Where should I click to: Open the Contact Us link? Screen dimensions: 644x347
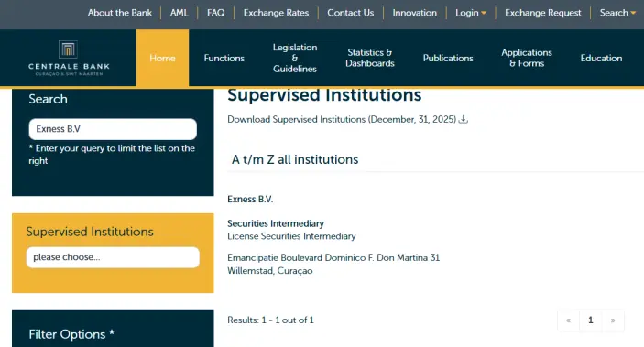point(350,13)
